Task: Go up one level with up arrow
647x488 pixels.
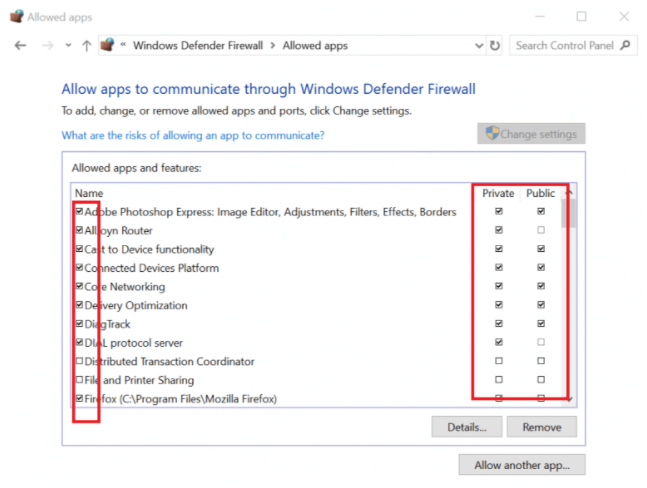Action: click(86, 45)
